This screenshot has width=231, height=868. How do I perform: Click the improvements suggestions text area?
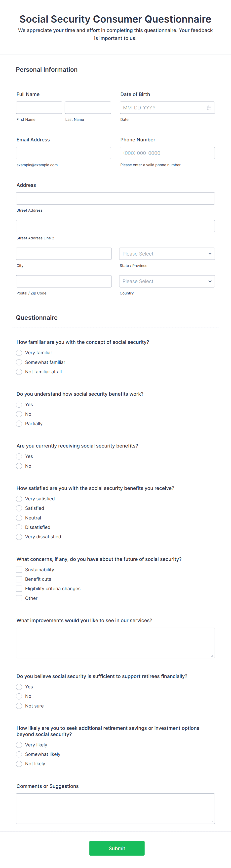[x=115, y=642]
